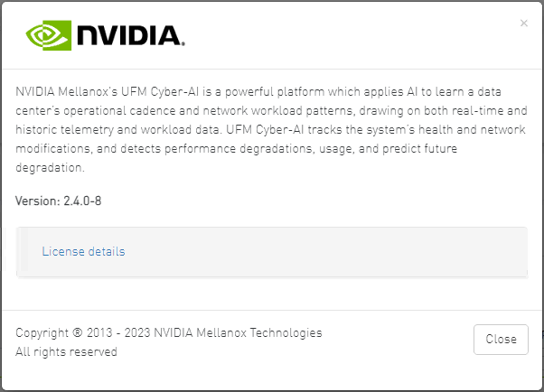Click the NVIDIA wordmark in the header

(130, 35)
